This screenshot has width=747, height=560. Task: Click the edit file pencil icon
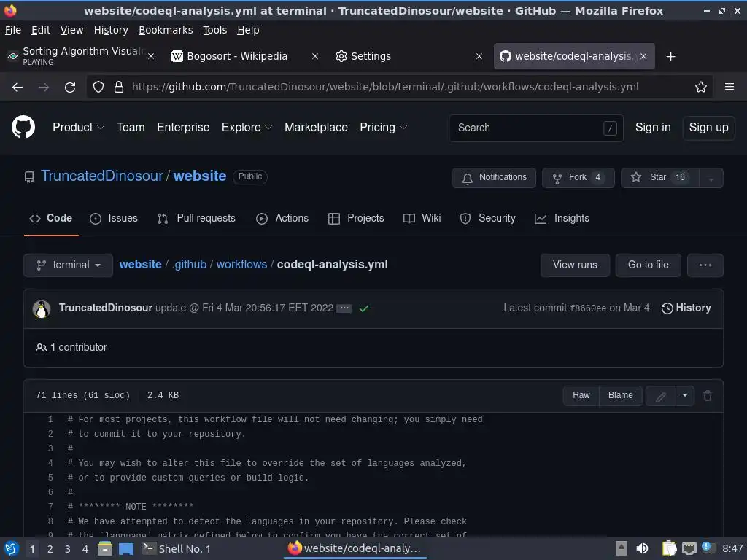[x=661, y=396]
